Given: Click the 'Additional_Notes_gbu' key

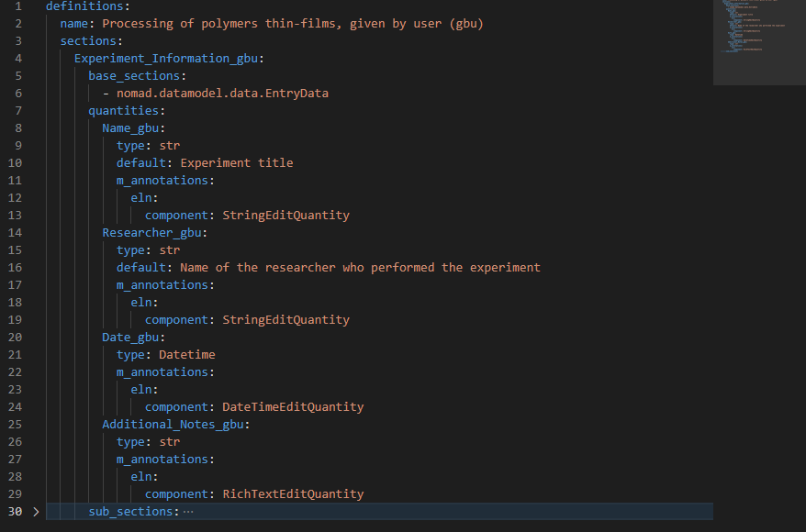Looking at the screenshot, I should pos(173,425).
